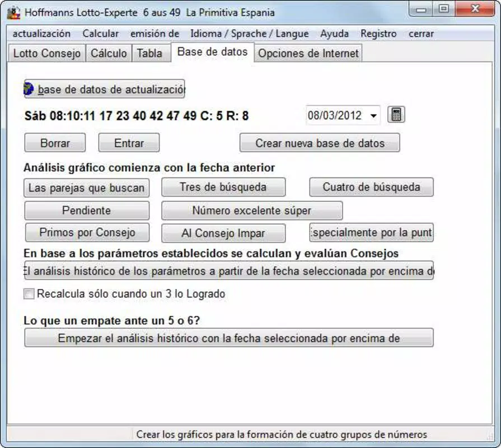
Task: Click the Entrar button
Action: tap(129, 143)
